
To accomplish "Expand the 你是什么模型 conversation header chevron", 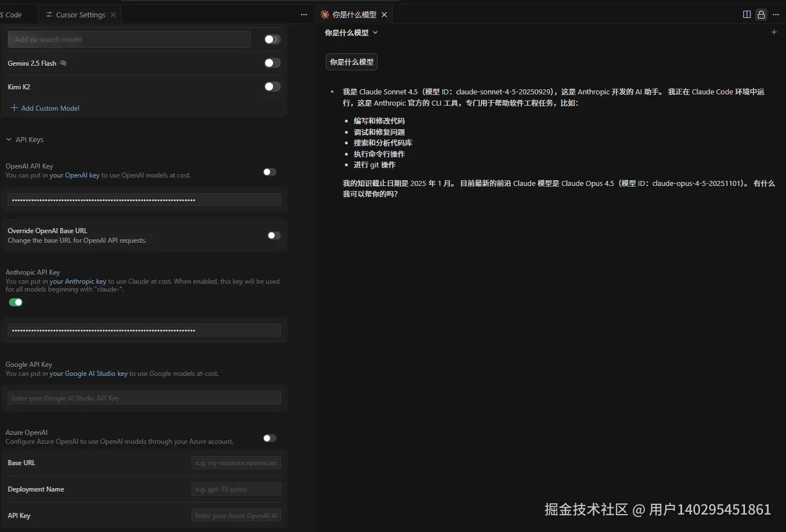I will pyautogui.click(x=375, y=33).
